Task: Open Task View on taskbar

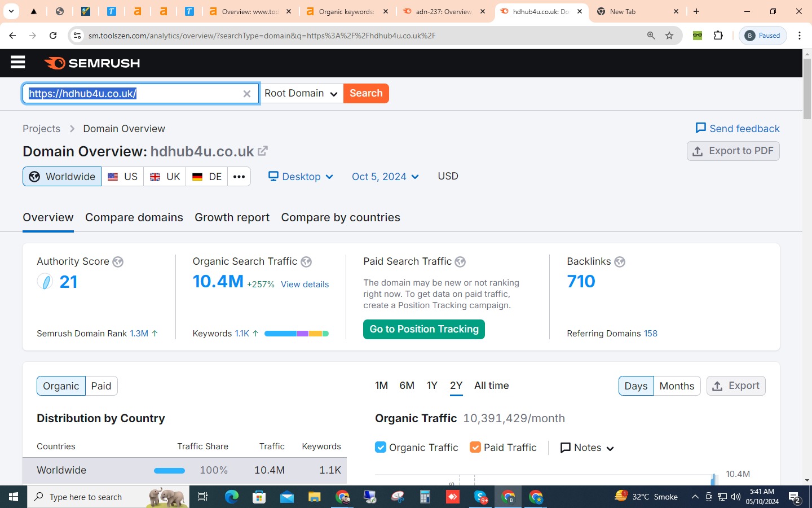Action: point(203,497)
